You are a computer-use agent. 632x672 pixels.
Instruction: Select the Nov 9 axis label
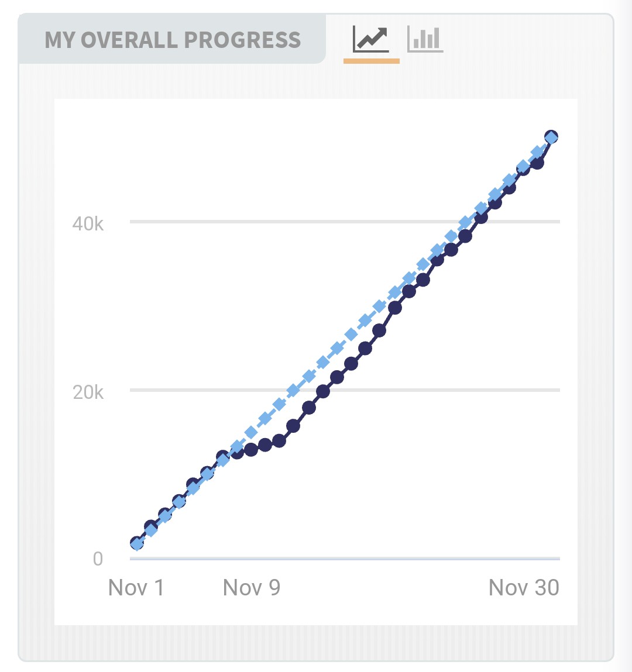click(x=252, y=588)
